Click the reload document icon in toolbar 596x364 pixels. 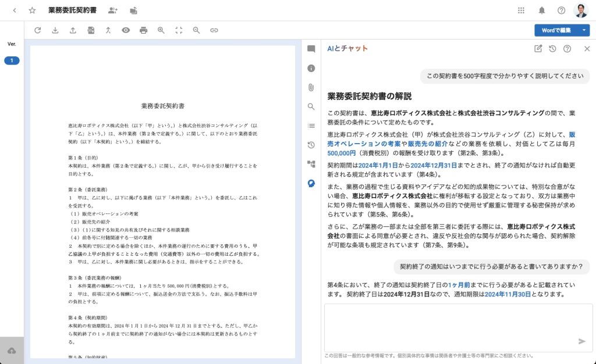pyautogui.click(x=37, y=30)
